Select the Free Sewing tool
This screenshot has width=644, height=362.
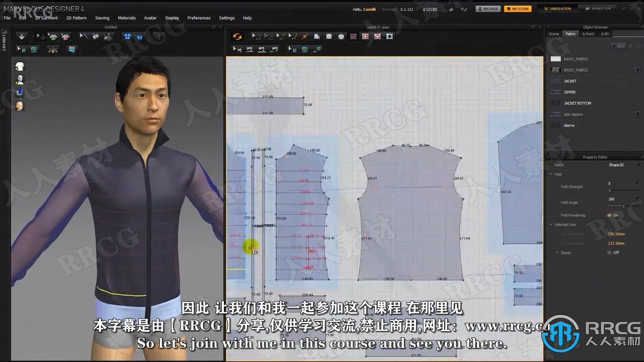pos(261,49)
